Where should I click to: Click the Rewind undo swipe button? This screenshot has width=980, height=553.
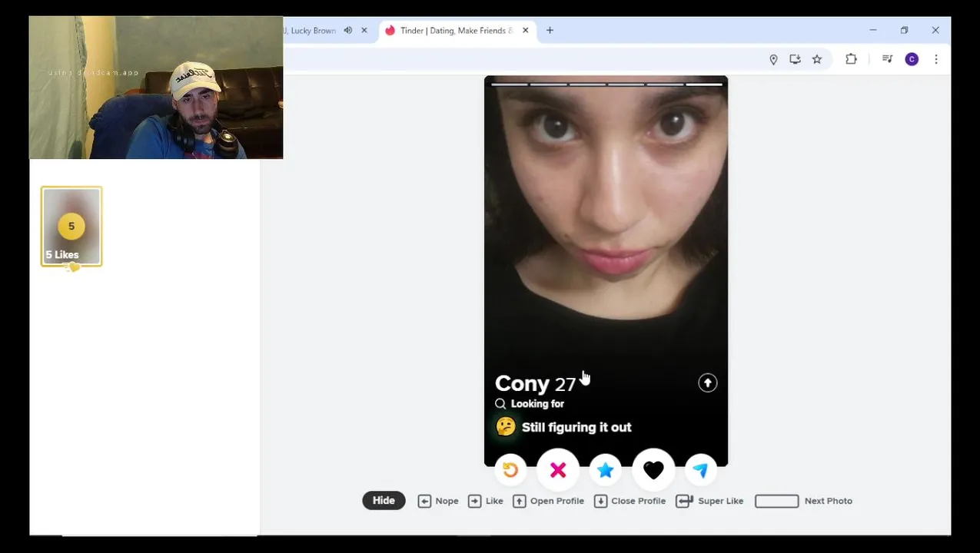click(x=510, y=470)
